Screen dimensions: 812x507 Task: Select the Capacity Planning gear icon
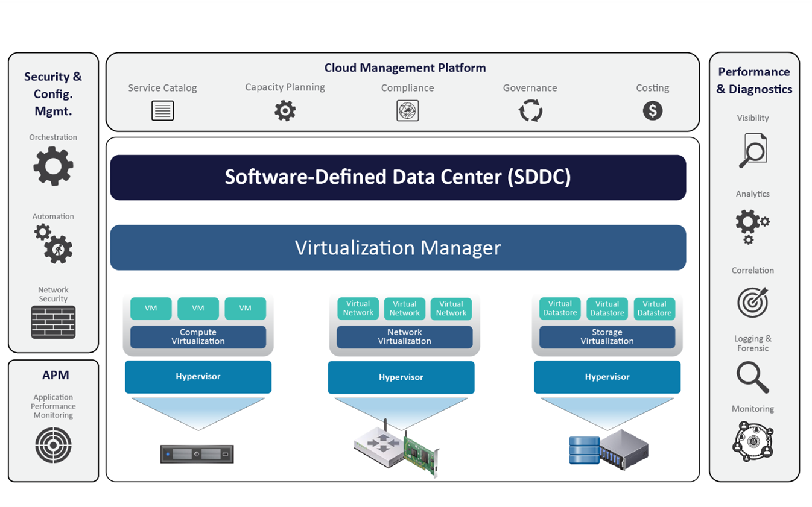pyautogui.click(x=285, y=110)
